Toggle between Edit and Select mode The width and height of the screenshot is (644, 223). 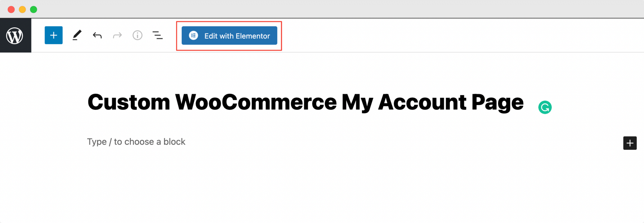coord(77,35)
